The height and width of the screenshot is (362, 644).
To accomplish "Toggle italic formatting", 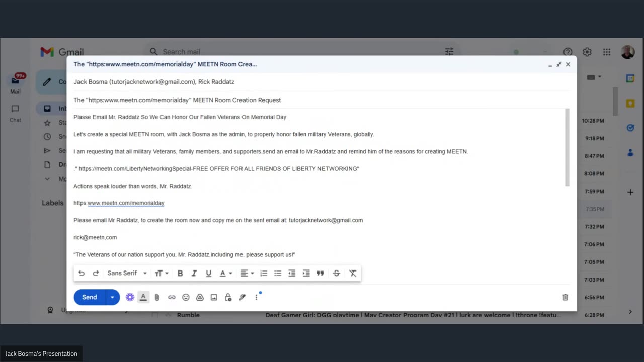I will [194, 273].
